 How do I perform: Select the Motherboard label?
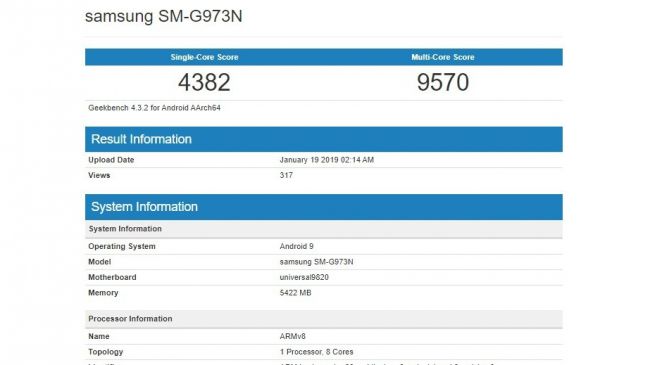pyautogui.click(x=112, y=277)
